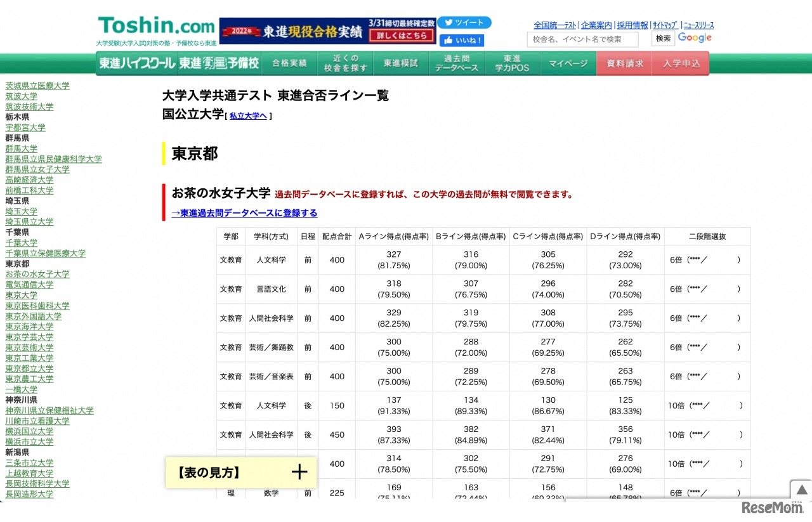This screenshot has height=522, width=812.
Task: Open 千葉大学 in sidebar
Action: point(22,243)
